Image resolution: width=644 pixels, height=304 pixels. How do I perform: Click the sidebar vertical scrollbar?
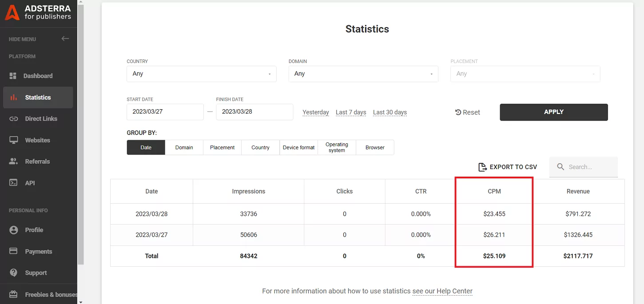80,133
